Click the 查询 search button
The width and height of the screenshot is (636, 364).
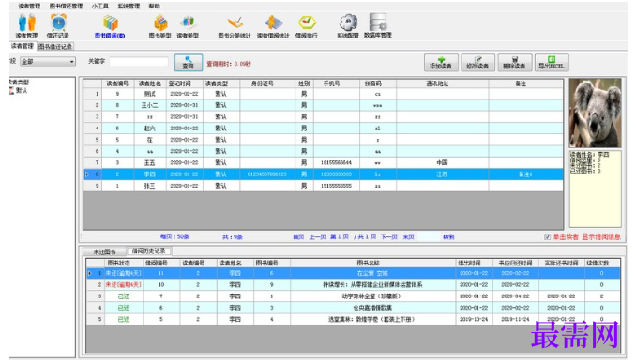tap(189, 63)
